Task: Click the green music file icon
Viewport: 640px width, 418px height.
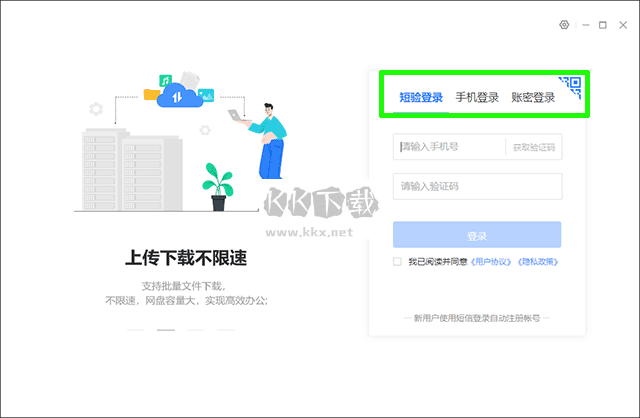Action: click(166, 79)
